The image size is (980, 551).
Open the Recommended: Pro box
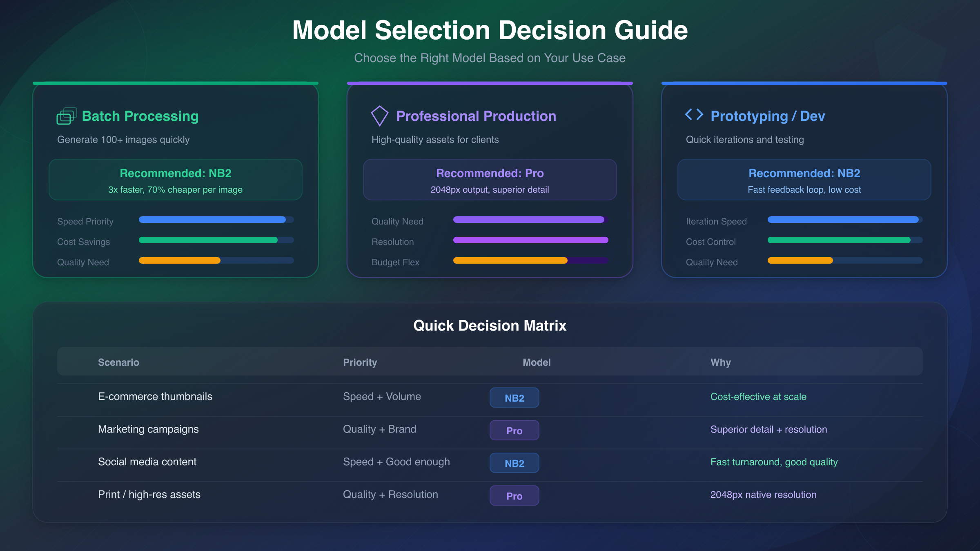pyautogui.click(x=490, y=180)
